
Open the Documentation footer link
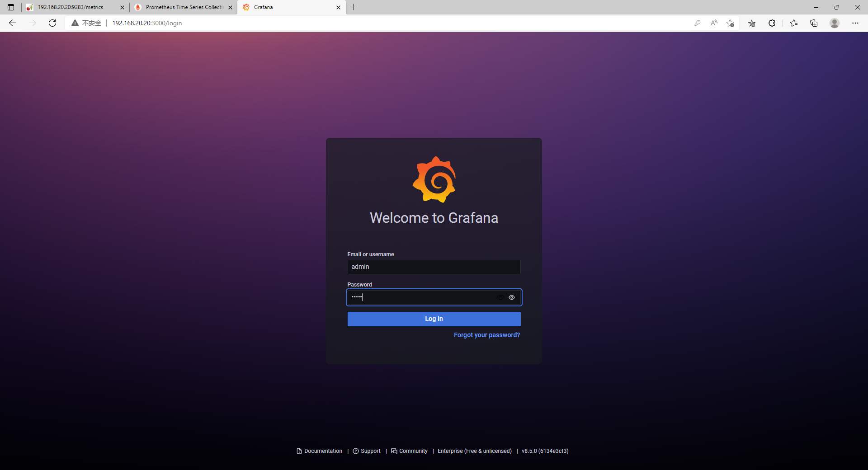click(320, 451)
